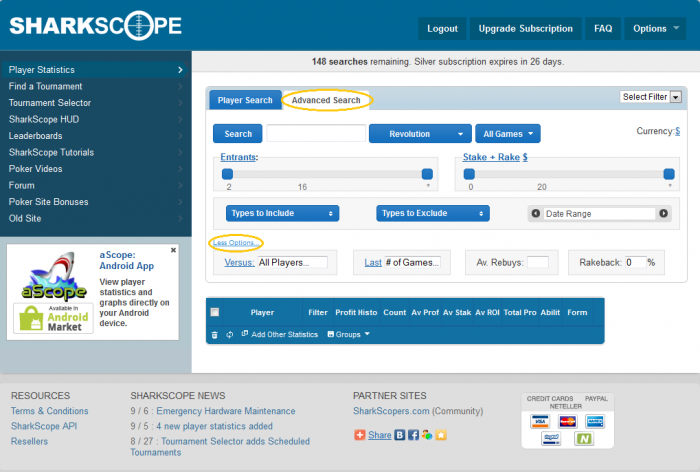
Task: Open the Revolution network dropdown
Action: (x=420, y=134)
